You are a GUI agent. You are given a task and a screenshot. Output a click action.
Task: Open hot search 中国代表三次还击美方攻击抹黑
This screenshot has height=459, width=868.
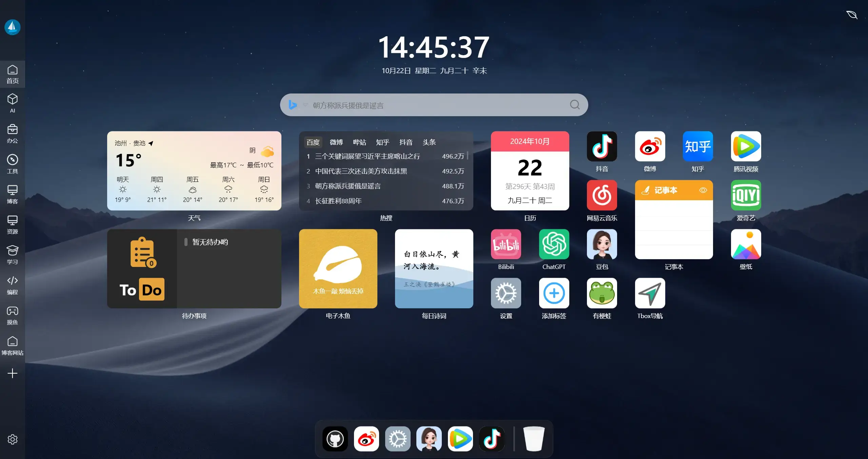point(361,171)
